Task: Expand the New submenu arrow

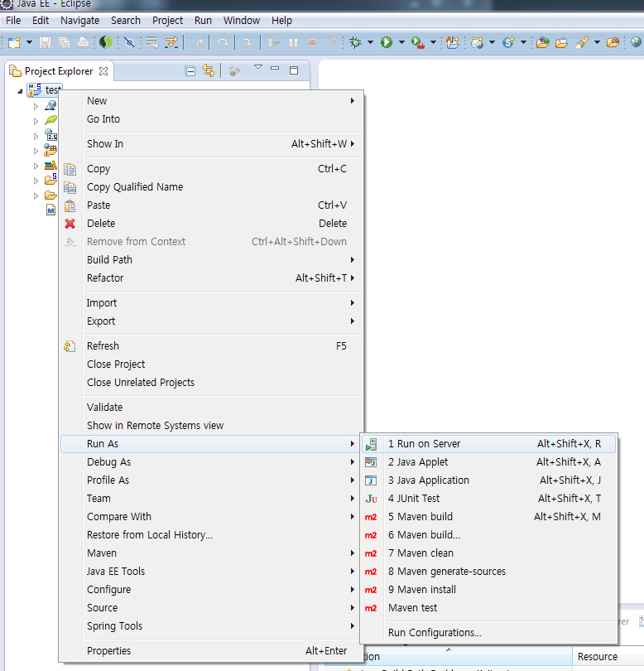Action: pyautogui.click(x=353, y=100)
